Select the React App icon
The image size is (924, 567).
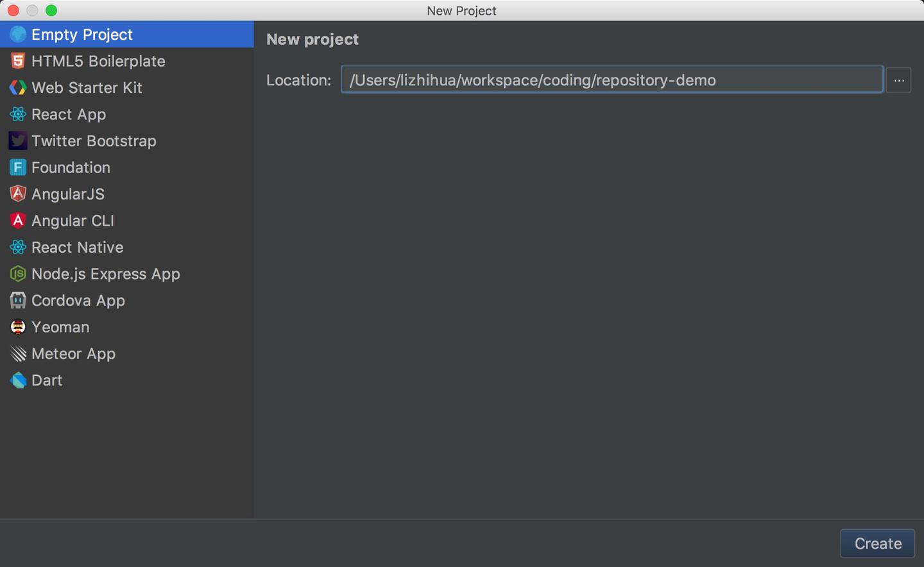[17, 114]
